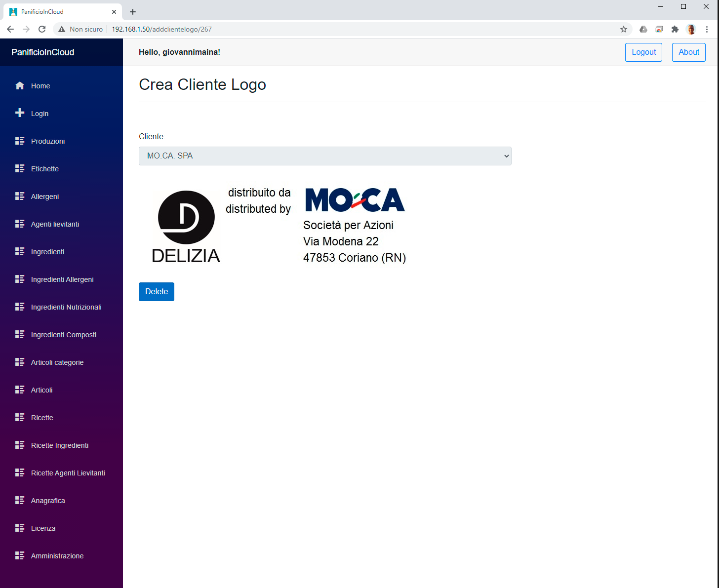
Task: Reload the page with the refresh icon
Action: point(42,29)
